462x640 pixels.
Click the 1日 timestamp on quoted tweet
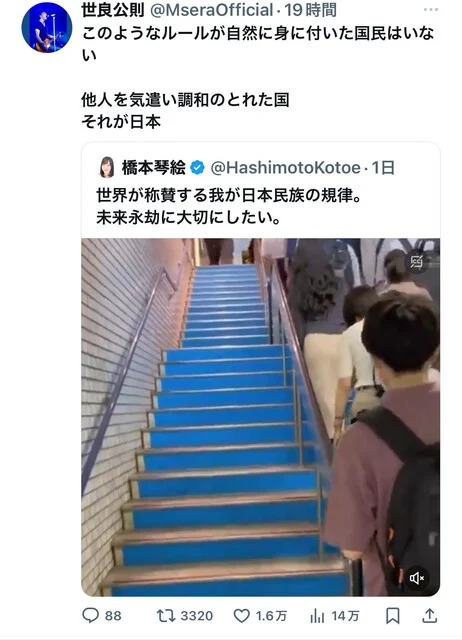click(383, 168)
